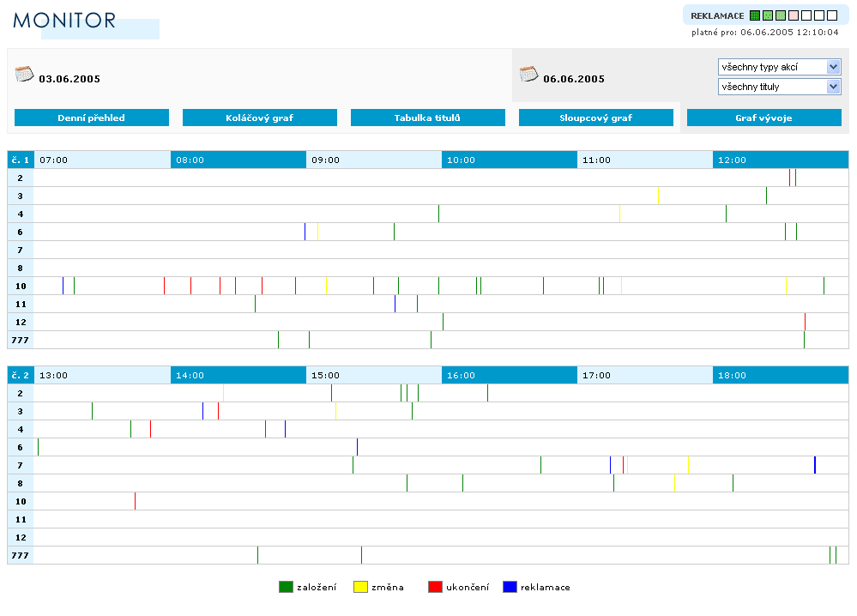This screenshot has height=616, width=857.
Task: Click the calendar icon beside 03.06.2005
Action: [24, 74]
